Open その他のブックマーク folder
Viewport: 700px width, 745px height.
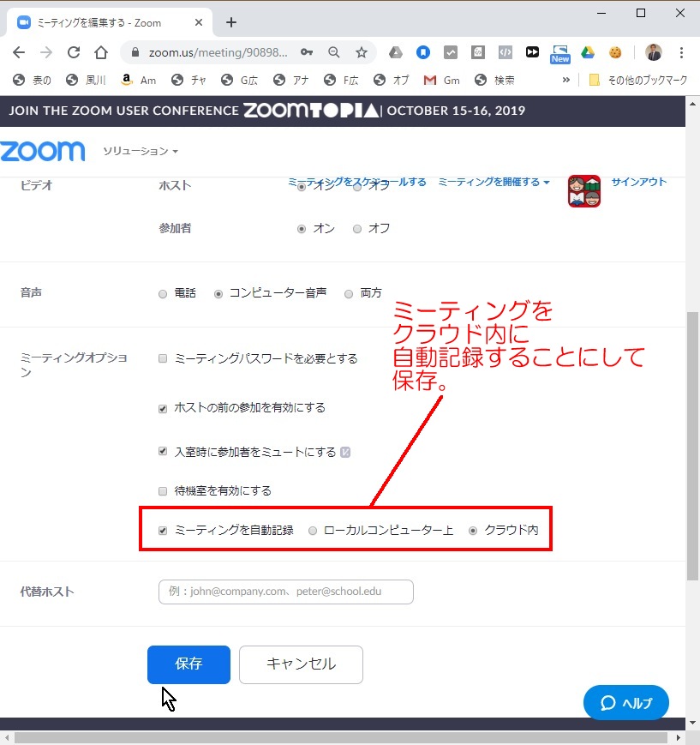(637, 81)
